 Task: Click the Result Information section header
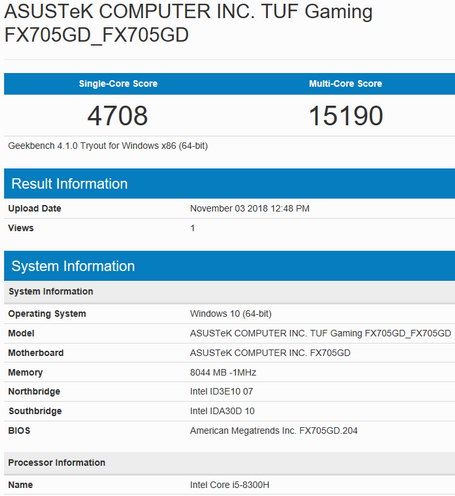click(x=229, y=184)
